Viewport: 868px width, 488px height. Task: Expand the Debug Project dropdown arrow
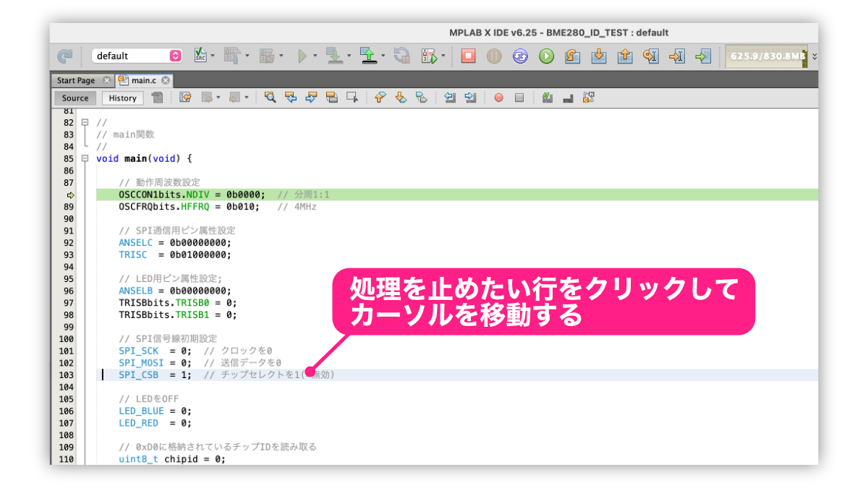click(443, 56)
